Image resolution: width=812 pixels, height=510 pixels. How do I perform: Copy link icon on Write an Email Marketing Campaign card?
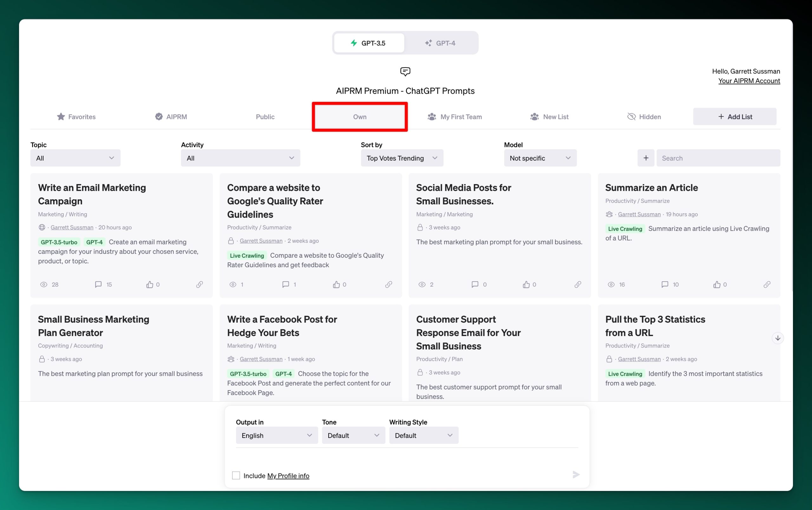coord(200,284)
